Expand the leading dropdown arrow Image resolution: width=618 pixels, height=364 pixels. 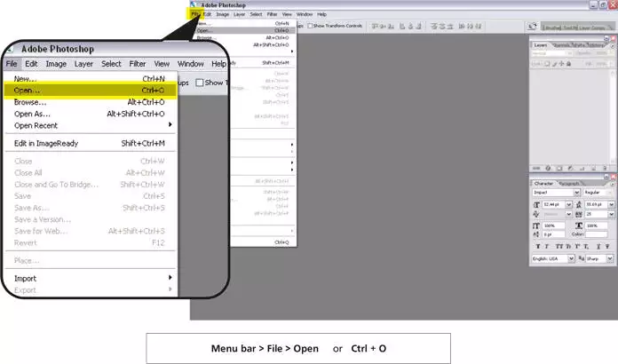611,204
